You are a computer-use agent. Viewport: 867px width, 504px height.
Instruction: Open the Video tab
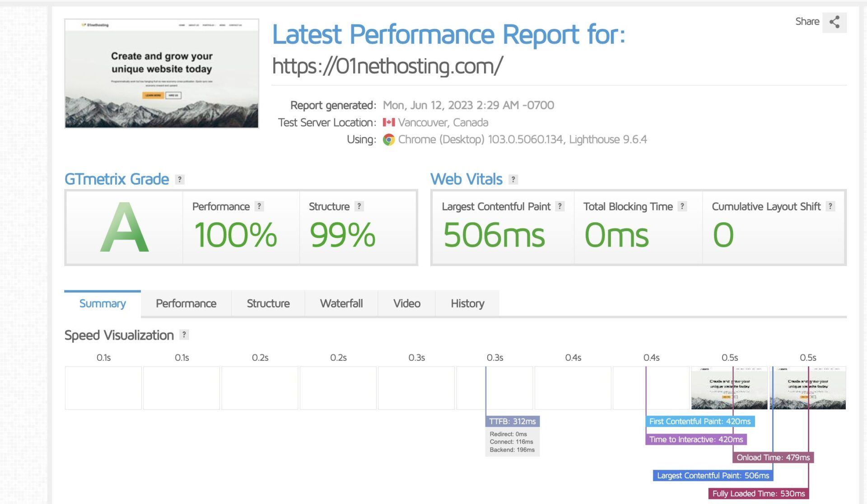pos(407,303)
